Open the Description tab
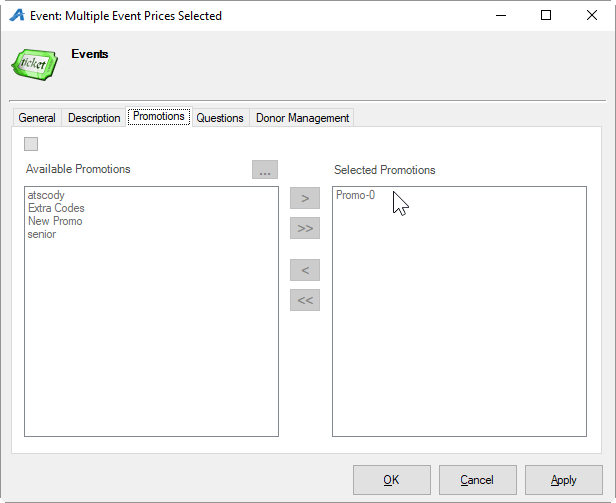 point(94,118)
